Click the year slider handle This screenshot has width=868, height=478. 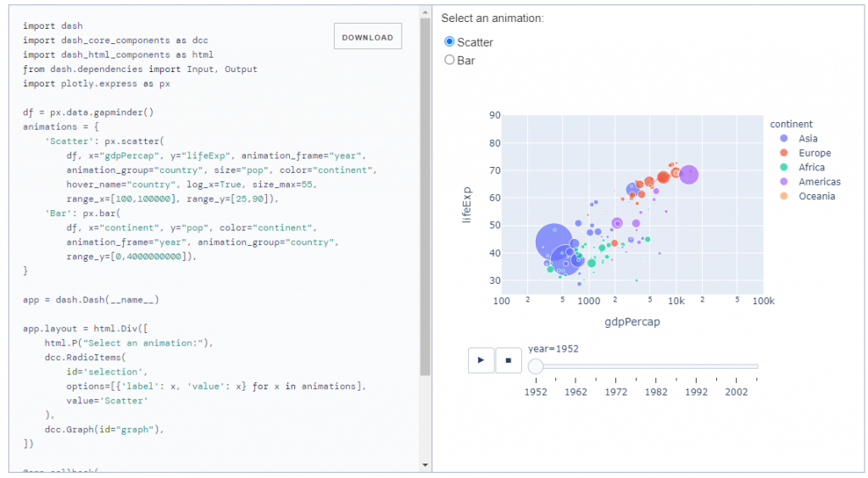click(536, 366)
